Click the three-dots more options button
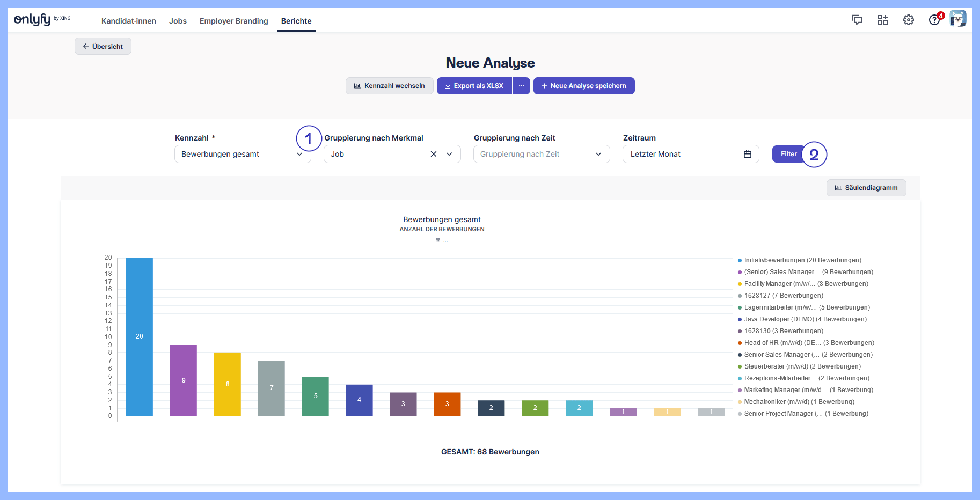 [522, 86]
